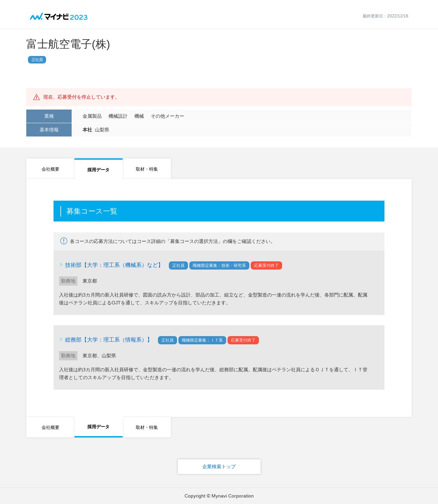
Task: Click 応募受付終了 tag on 技術部 course
Action: click(x=266, y=265)
